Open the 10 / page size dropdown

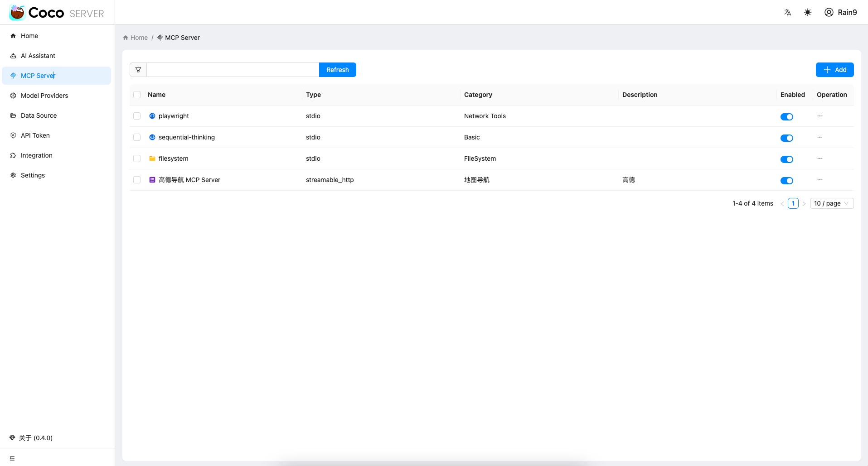coord(832,204)
